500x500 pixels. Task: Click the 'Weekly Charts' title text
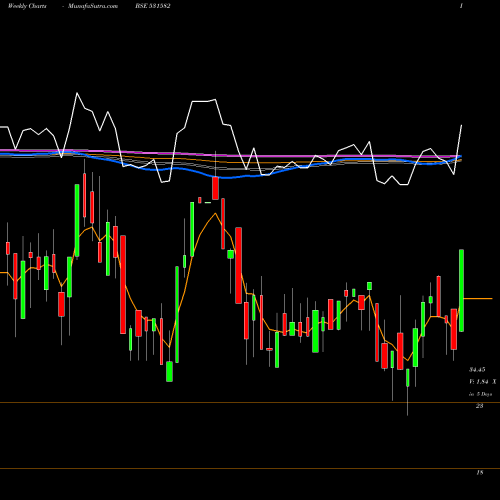(27, 6)
